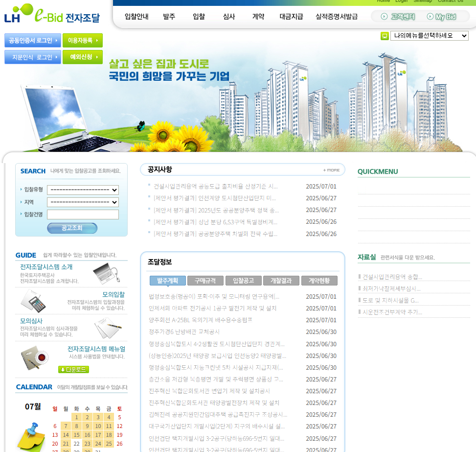Switch to the 개찰결과 tab
Screen dimensions: 476x452
[x=281, y=281]
